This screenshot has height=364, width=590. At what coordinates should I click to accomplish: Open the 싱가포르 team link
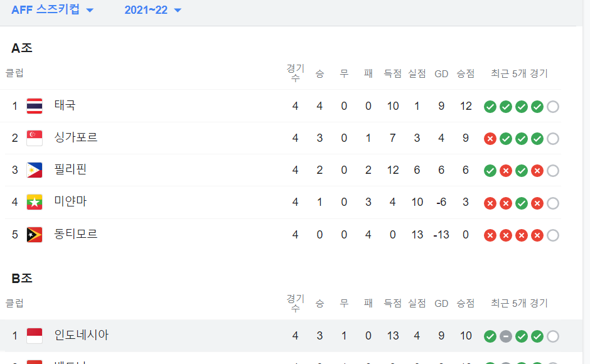click(76, 137)
